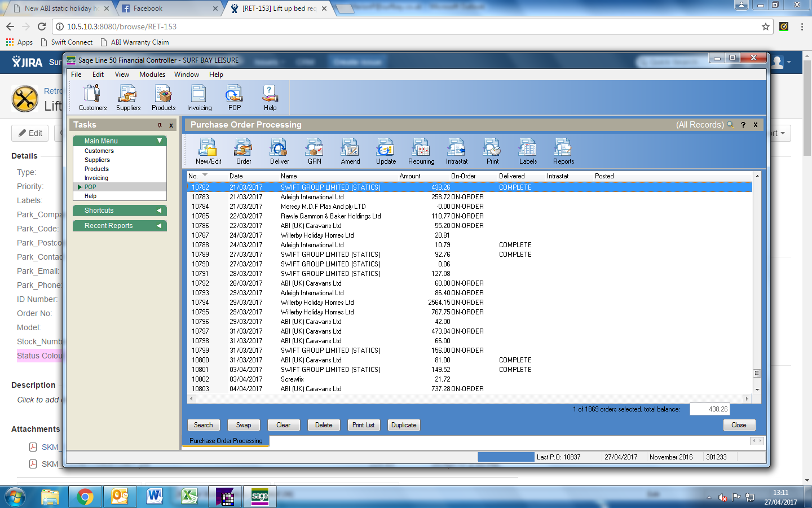Open the GRN goods received icon
The image size is (812, 508).
point(314,151)
